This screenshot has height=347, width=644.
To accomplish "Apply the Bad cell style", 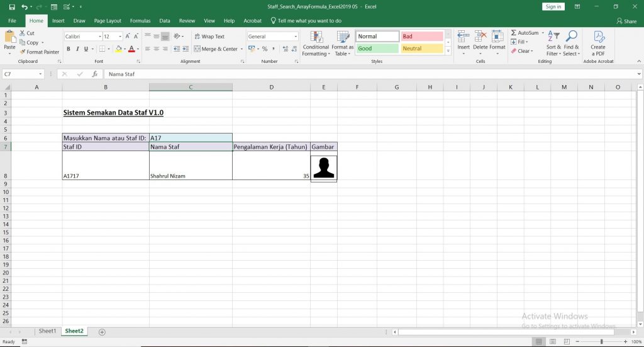I will pyautogui.click(x=422, y=36).
